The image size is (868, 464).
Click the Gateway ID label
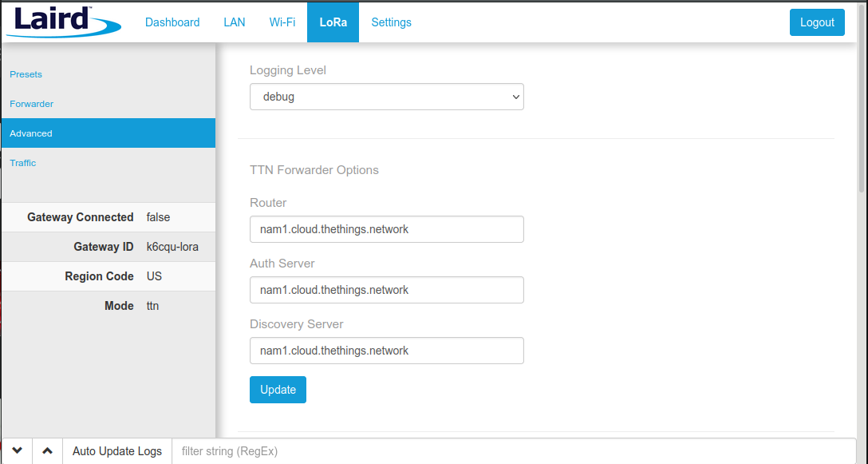104,247
